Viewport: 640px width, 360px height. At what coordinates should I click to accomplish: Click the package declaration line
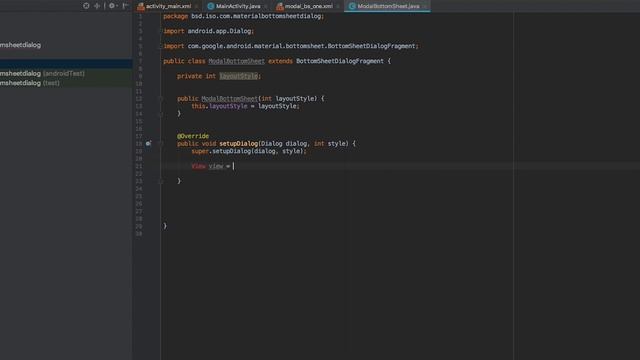[244, 16]
